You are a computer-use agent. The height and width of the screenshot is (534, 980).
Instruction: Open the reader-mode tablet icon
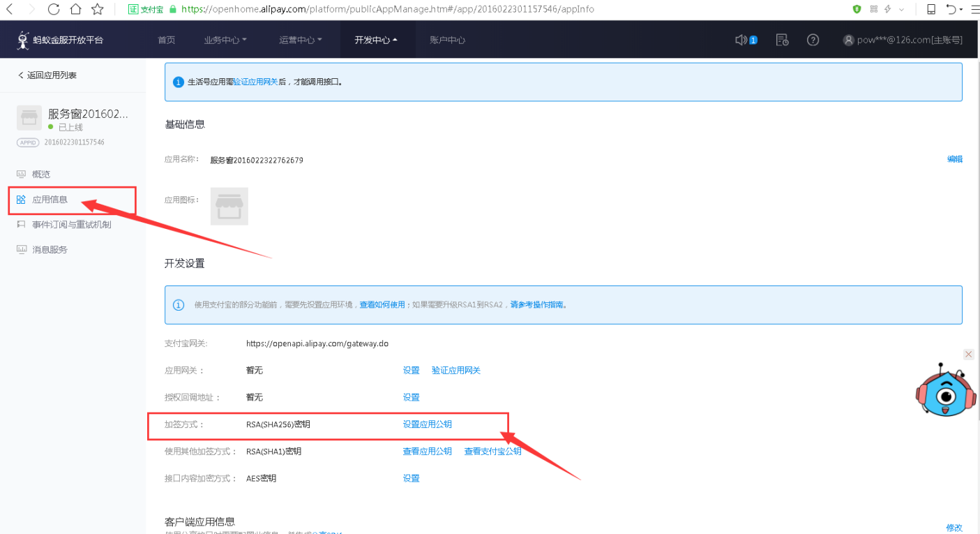tap(931, 9)
